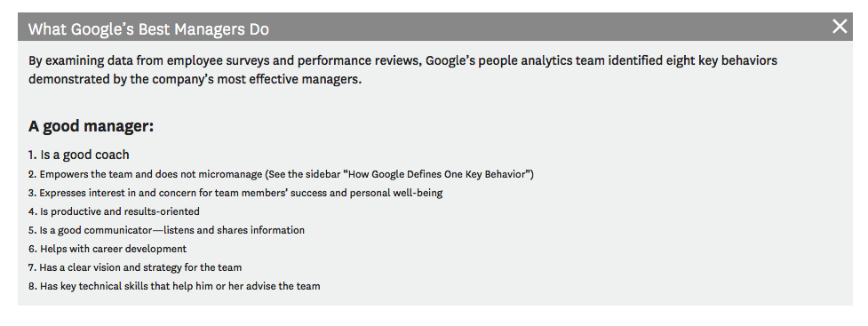
Task: Click the gray header bar of the panel
Action: [x=435, y=27]
